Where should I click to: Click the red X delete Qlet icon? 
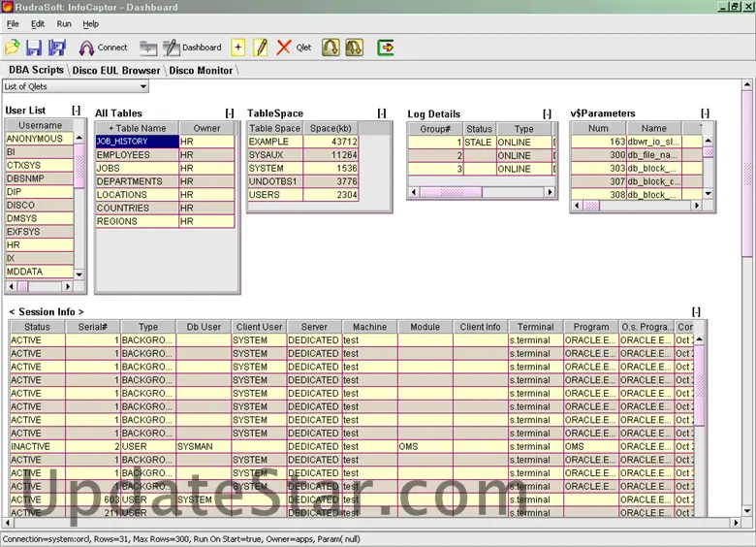[283, 47]
